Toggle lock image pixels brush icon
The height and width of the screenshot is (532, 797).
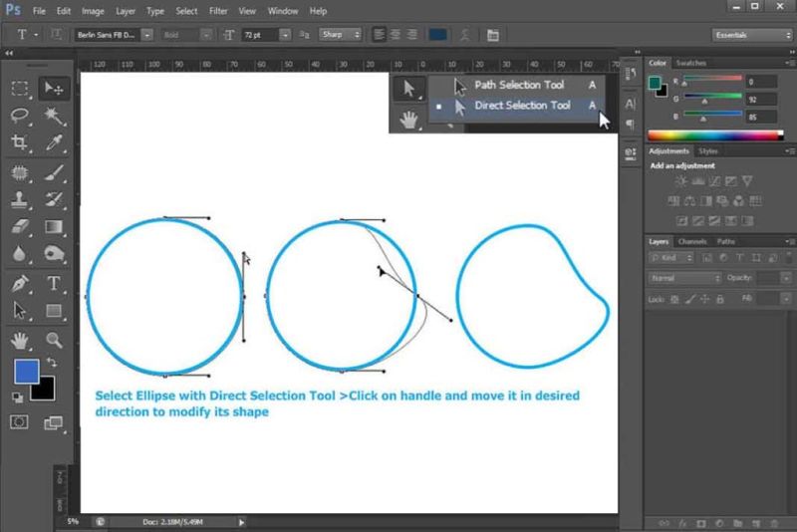[689, 299]
